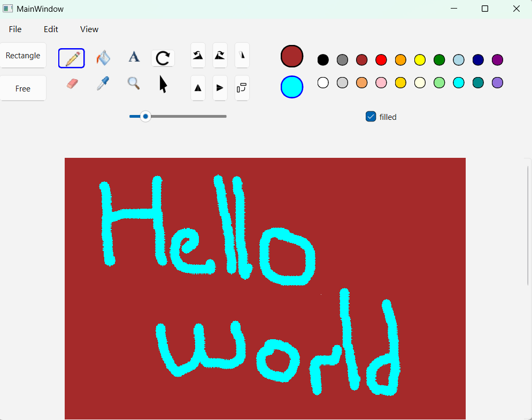
Task: Choose the green color from the palette
Action: [x=440, y=60]
